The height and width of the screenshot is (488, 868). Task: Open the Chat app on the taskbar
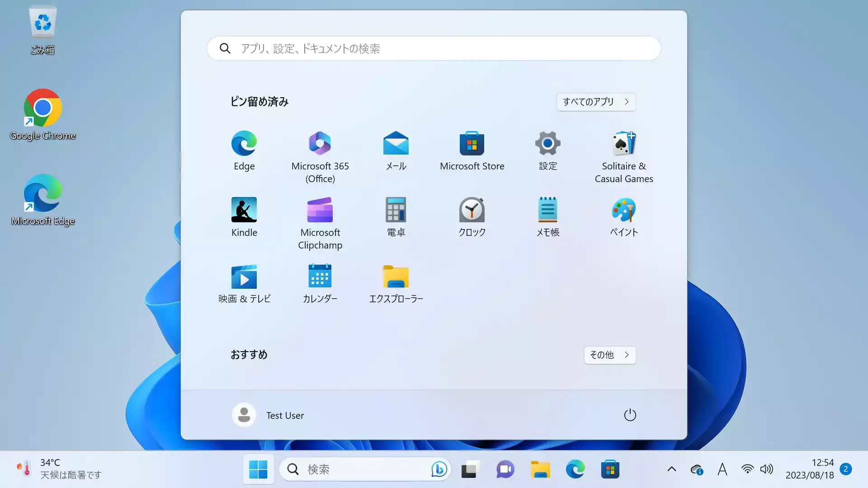click(x=505, y=469)
